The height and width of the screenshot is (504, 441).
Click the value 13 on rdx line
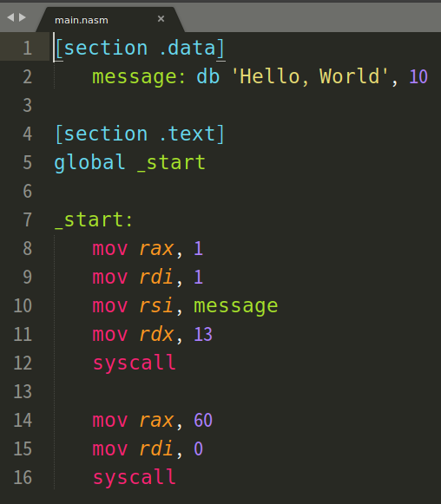203,334
